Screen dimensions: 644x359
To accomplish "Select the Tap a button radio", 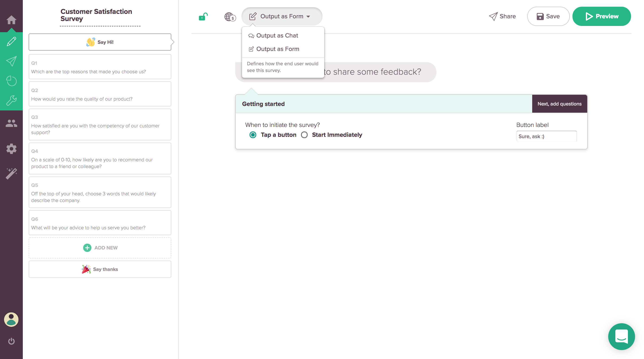I will click(253, 135).
